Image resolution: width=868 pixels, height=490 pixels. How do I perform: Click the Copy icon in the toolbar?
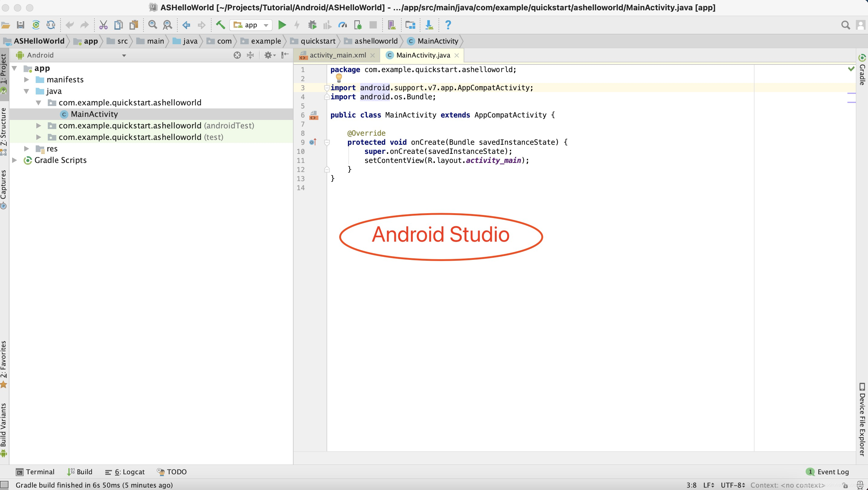tap(118, 25)
